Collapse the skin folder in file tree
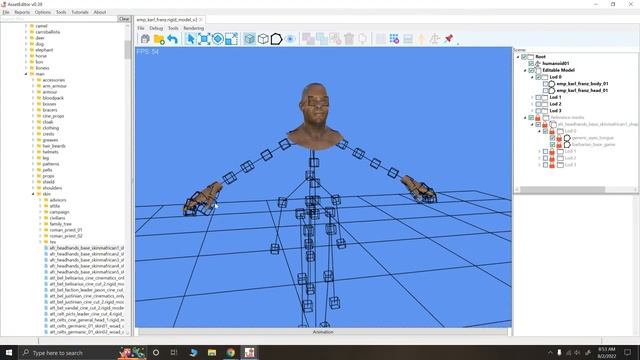Screen dimensions: 640x360 (33, 194)
